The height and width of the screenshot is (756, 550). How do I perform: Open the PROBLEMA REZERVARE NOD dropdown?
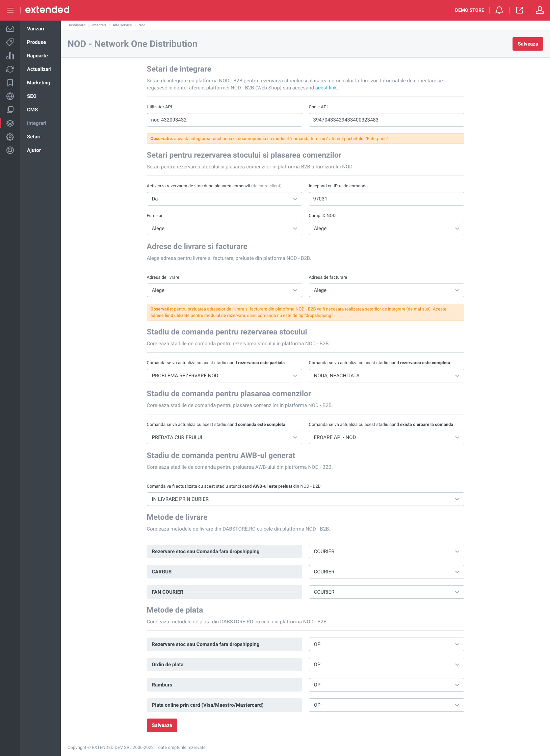pyautogui.click(x=224, y=376)
